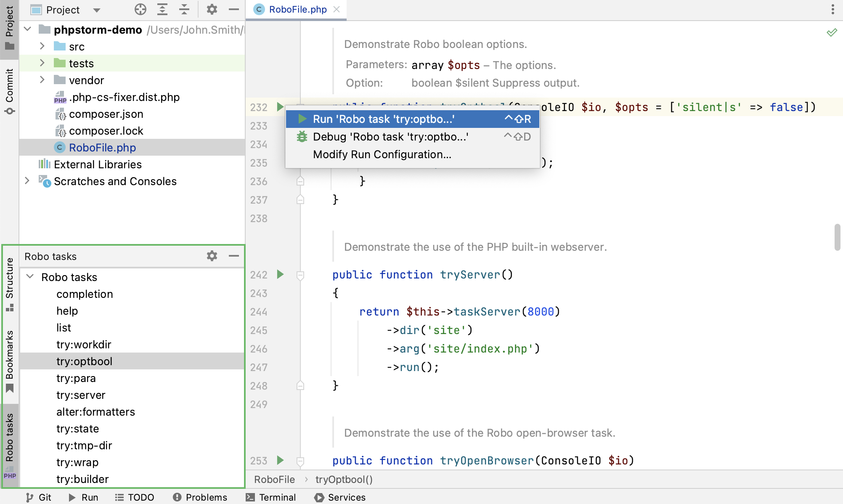Collapse the phpstorm-demo root folder
Image resolution: width=843 pixels, height=504 pixels.
(x=28, y=29)
